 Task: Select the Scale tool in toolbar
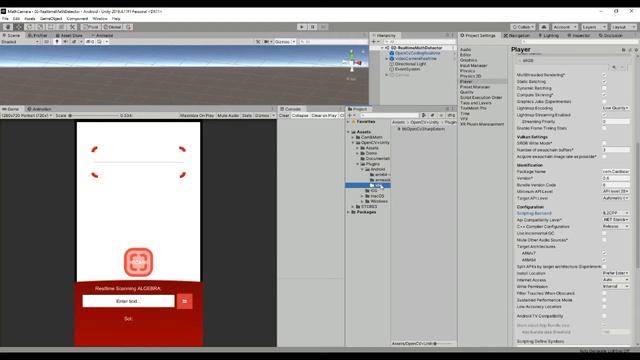tap(40, 27)
